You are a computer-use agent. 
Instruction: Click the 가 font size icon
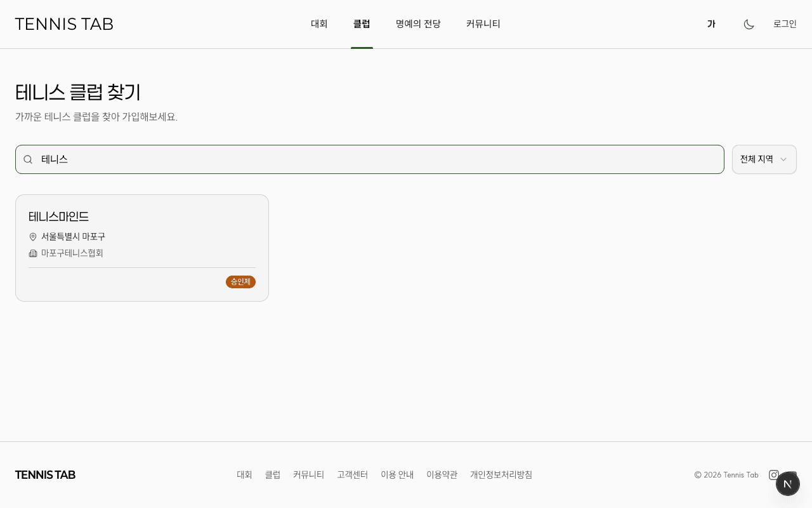coord(711,24)
